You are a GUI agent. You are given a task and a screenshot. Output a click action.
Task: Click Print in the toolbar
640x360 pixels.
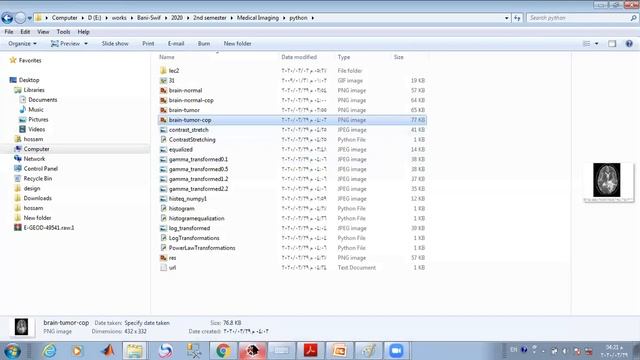148,44
